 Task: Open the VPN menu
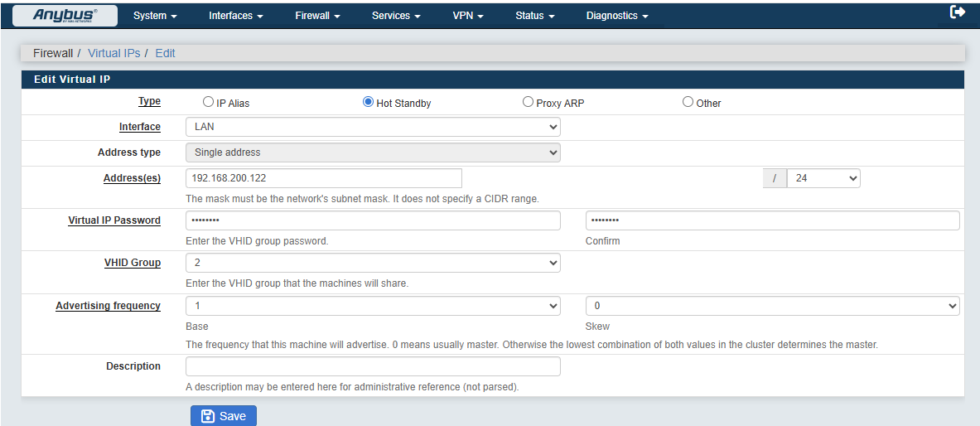468,16
